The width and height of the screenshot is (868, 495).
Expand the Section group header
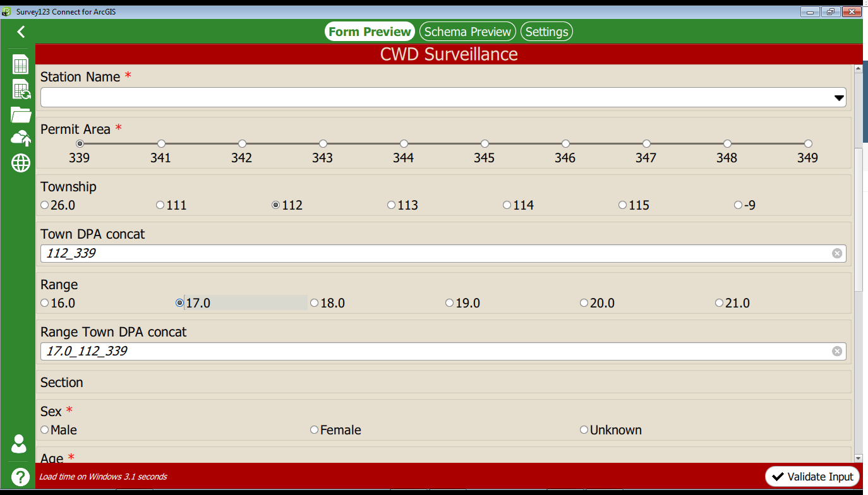(443, 382)
